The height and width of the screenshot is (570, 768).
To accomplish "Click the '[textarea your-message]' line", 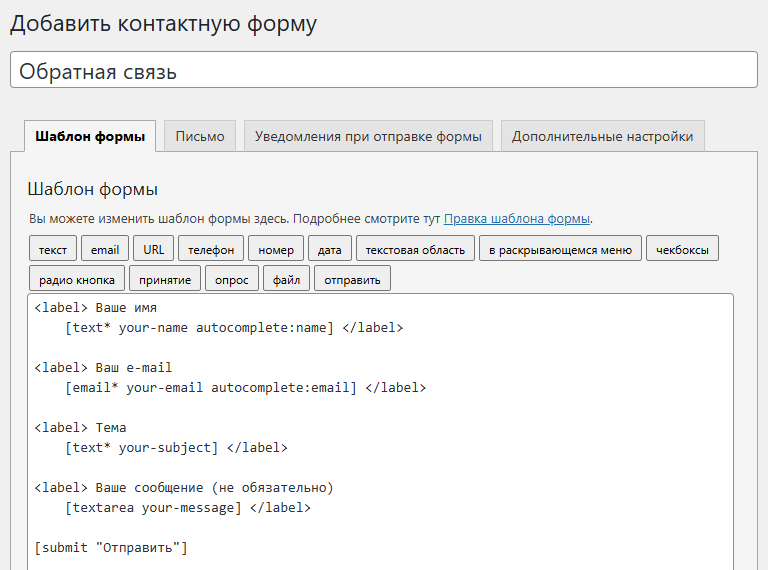I will pos(188,508).
